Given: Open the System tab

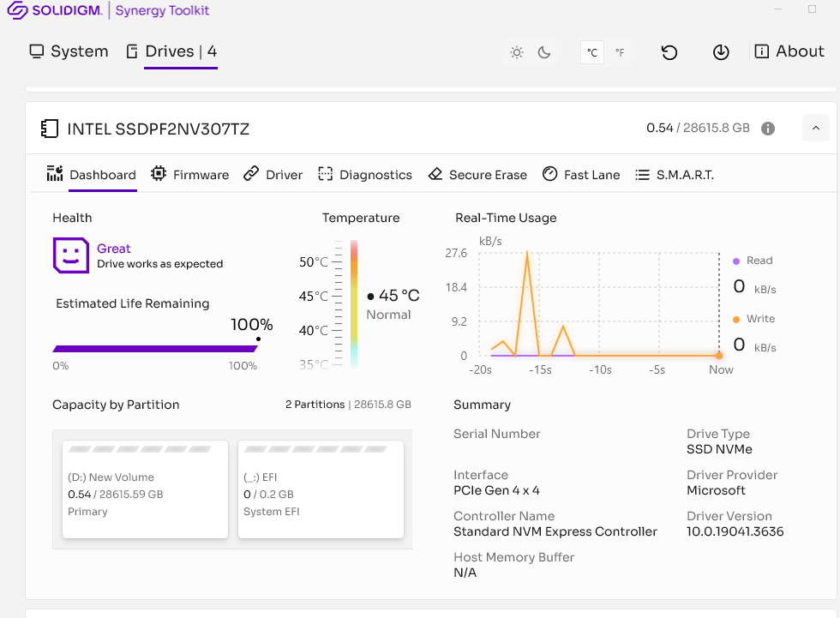Looking at the screenshot, I should [x=69, y=51].
